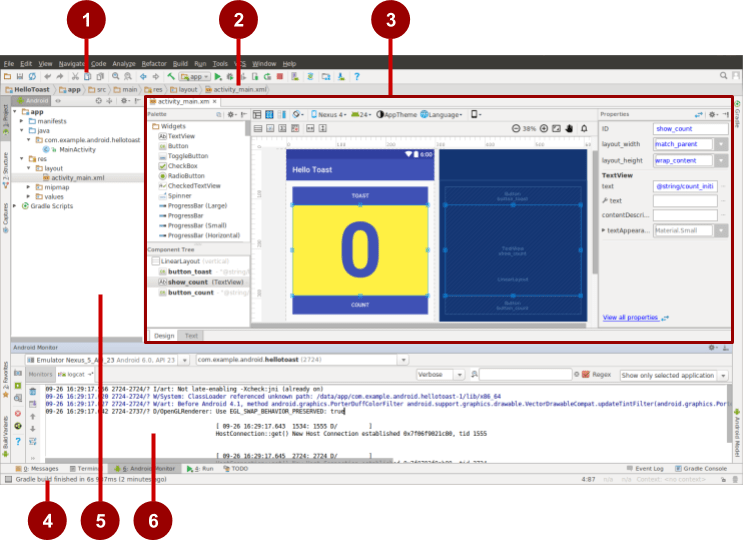Screen dimensions: 745x540
Task: Open the TODO tool window tab
Action: [236, 469]
